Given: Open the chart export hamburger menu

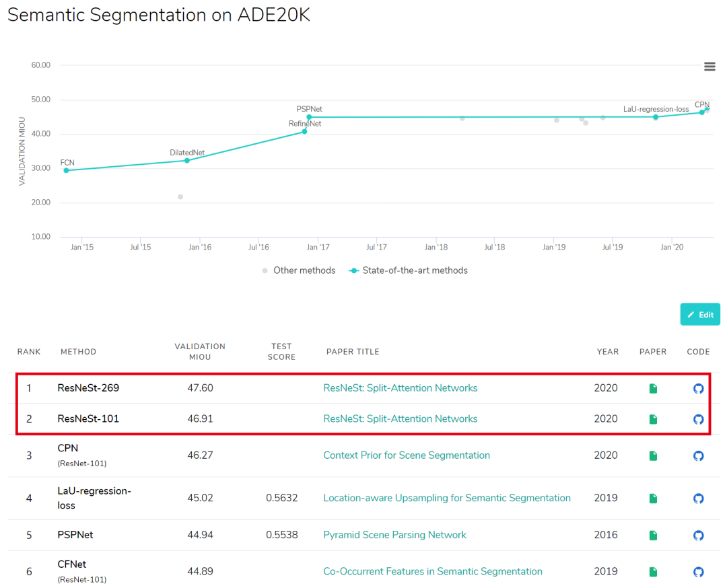Looking at the screenshot, I should tap(709, 66).
